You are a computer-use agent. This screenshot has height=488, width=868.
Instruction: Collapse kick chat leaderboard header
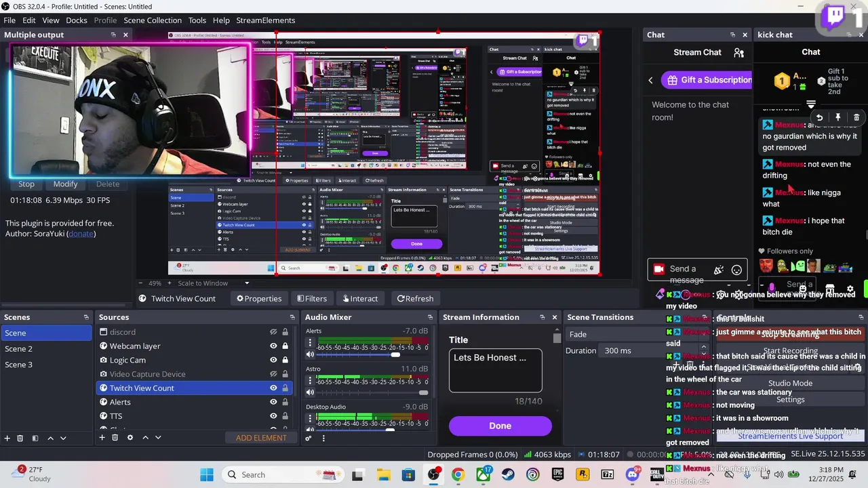point(811,104)
